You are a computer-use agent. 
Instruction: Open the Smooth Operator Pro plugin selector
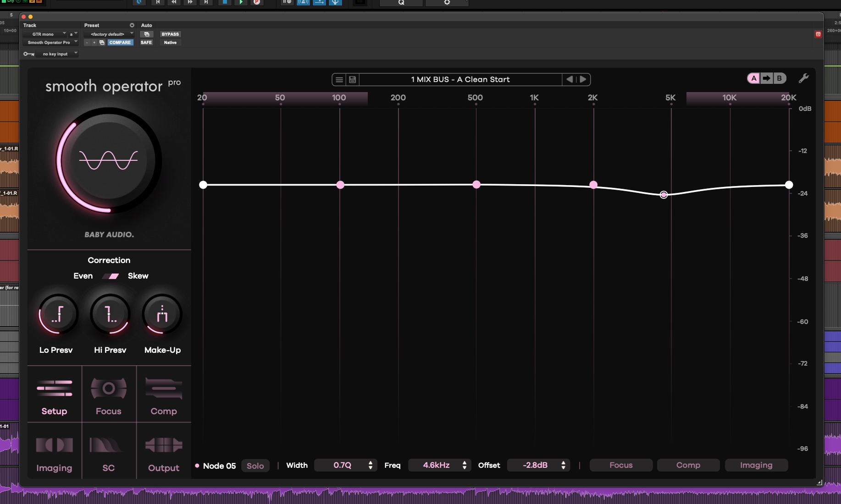[51, 43]
